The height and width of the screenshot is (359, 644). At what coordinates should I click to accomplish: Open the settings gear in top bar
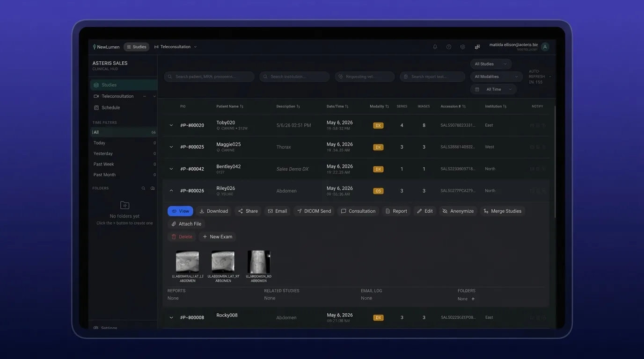click(x=462, y=47)
